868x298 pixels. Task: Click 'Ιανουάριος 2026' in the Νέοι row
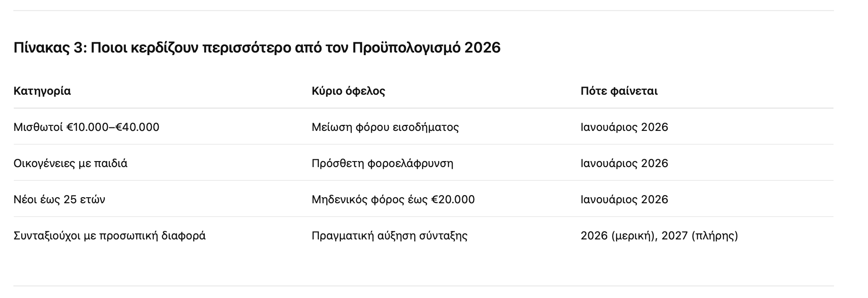pos(624,199)
